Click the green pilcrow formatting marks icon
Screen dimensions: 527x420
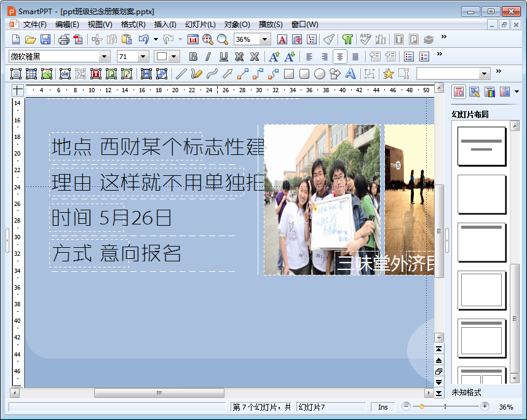click(347, 39)
